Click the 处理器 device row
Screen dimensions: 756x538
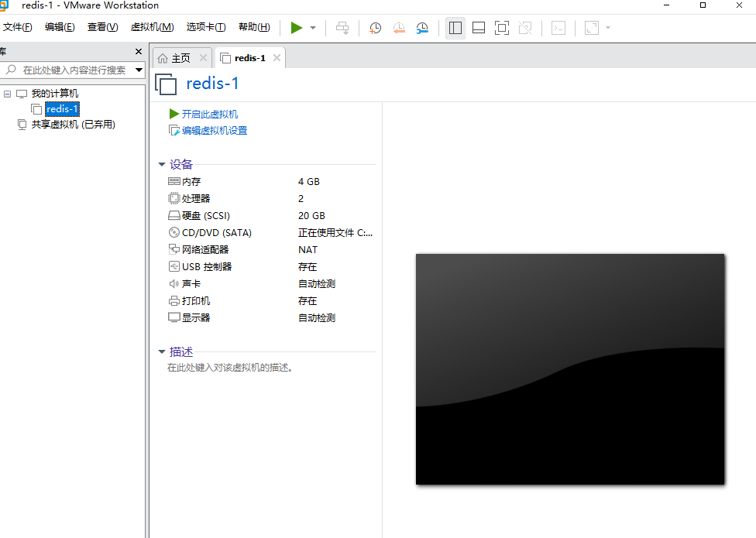click(x=271, y=198)
